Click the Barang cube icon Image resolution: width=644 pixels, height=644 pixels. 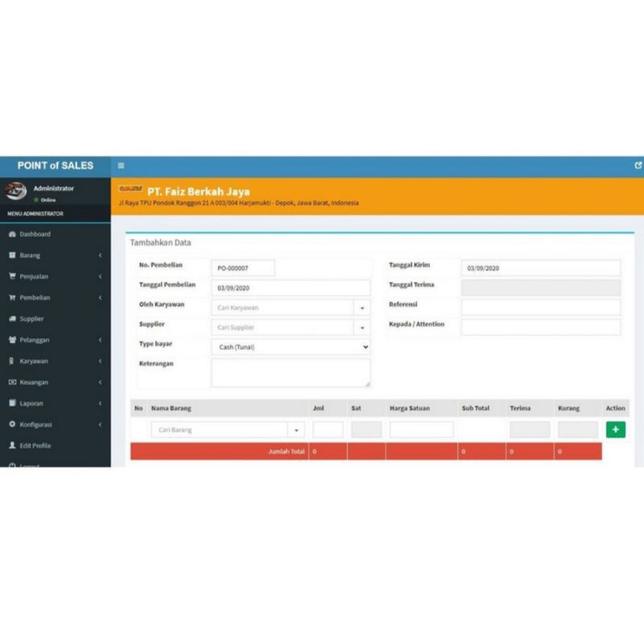click(10, 255)
